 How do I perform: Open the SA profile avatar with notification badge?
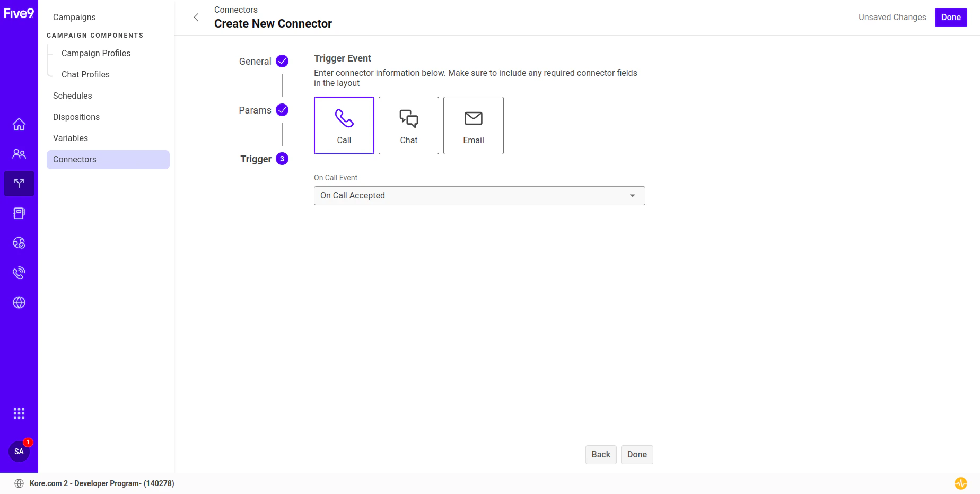pos(19,452)
